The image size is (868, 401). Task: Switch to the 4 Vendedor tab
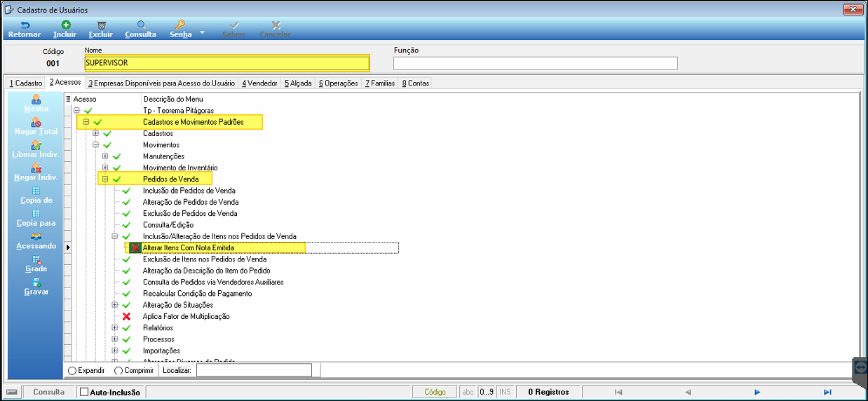[259, 83]
